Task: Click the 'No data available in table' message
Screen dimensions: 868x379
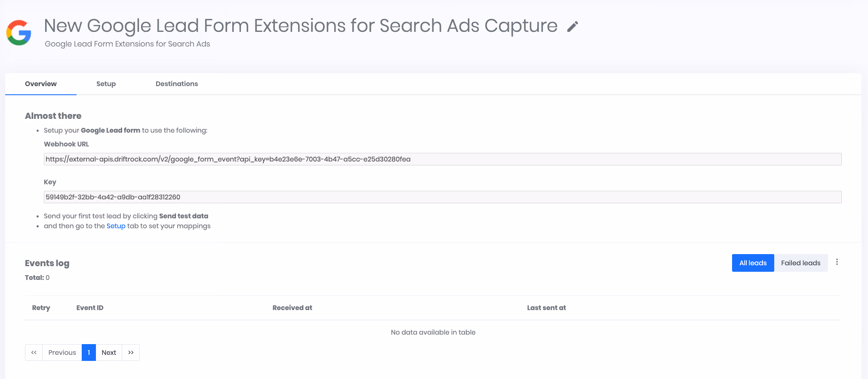Action: click(433, 332)
